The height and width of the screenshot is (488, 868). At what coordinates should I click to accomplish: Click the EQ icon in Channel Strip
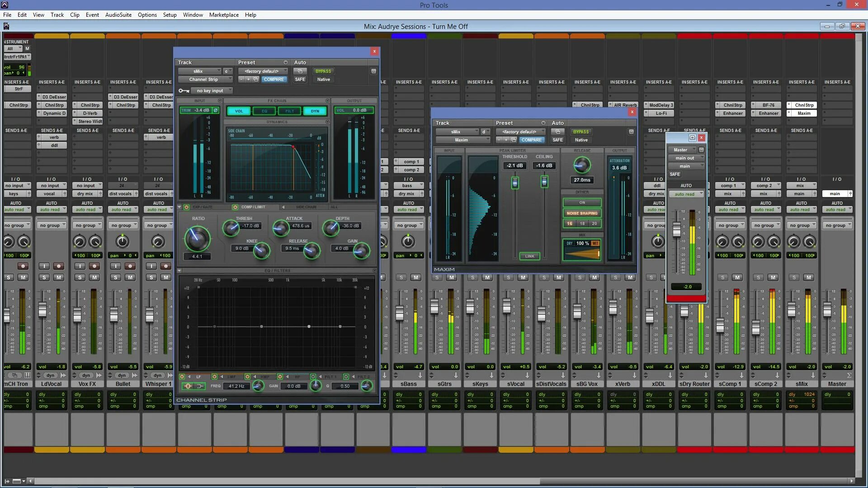[264, 111]
